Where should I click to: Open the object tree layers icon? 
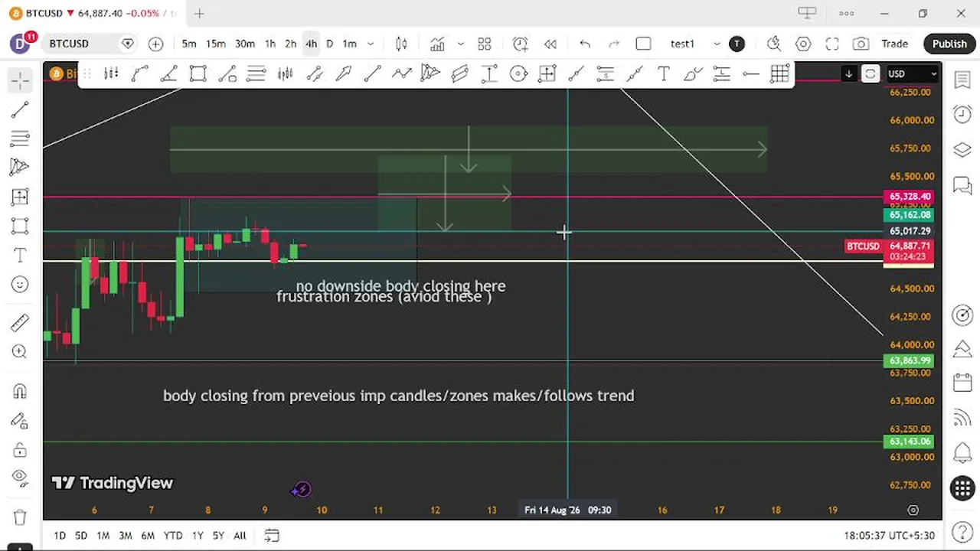[x=962, y=149]
